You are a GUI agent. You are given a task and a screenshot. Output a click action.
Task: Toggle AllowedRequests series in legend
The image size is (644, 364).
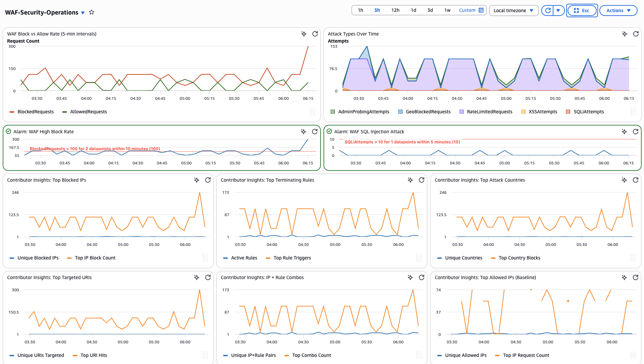click(85, 112)
